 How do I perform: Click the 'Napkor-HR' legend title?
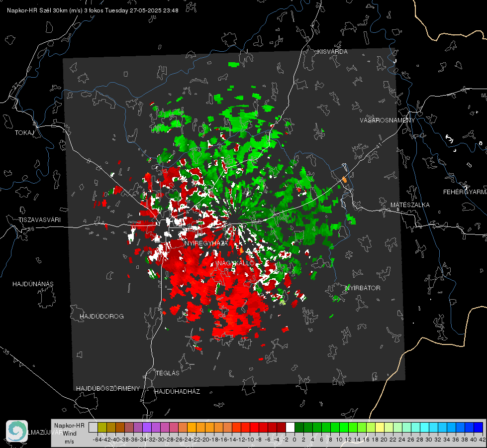pos(69,426)
